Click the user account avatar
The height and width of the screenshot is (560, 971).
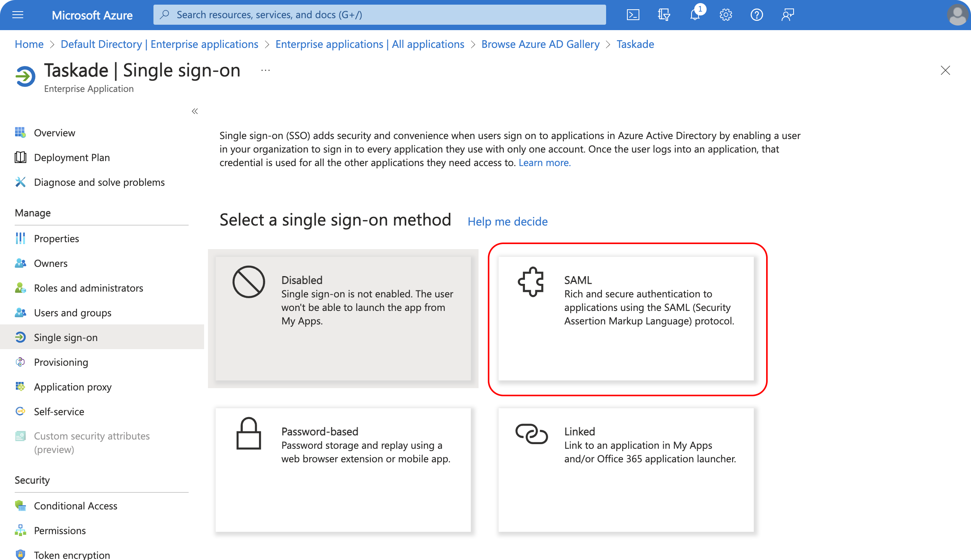[957, 15]
